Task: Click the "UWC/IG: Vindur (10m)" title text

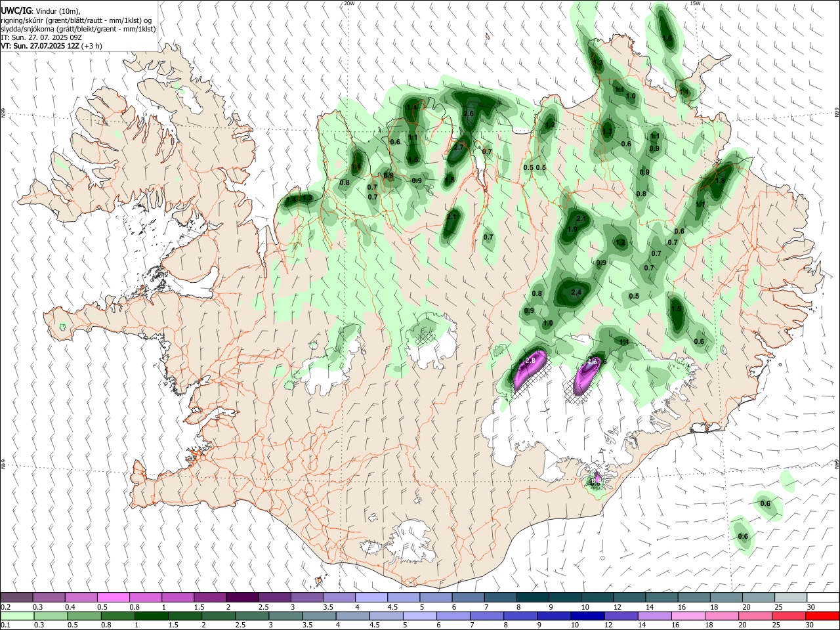Action: pyautogui.click(x=41, y=10)
